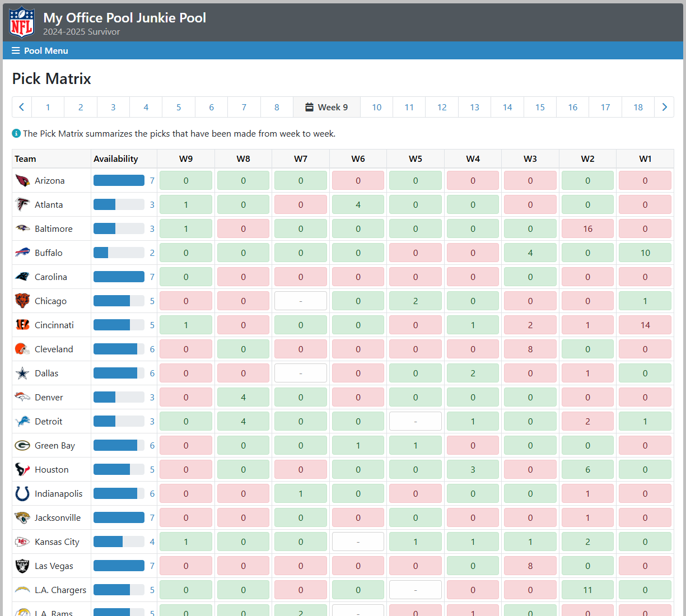Click the NFL shield logo
Image resolution: width=686 pixels, height=616 pixels.
pos(22,22)
